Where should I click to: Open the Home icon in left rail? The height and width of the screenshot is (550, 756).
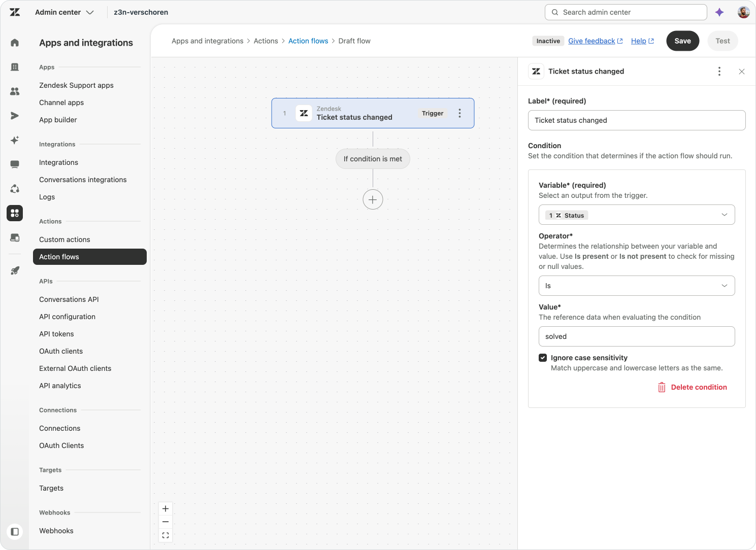[x=15, y=43]
